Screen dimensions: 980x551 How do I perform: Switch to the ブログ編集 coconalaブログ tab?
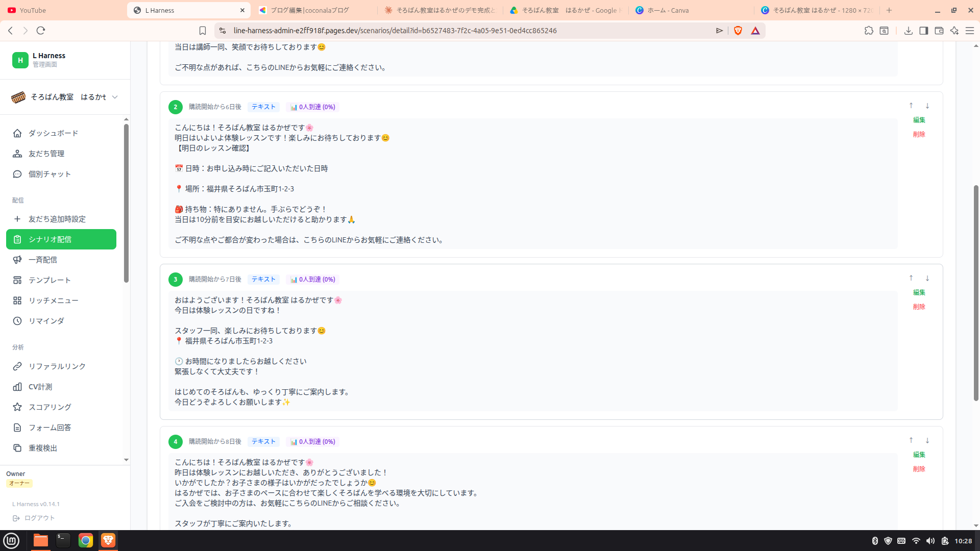point(314,10)
